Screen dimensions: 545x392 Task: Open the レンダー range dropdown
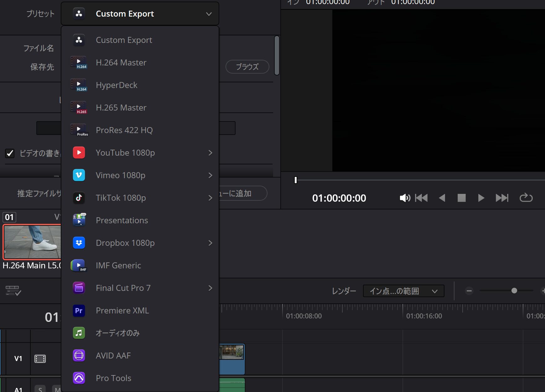(x=403, y=291)
